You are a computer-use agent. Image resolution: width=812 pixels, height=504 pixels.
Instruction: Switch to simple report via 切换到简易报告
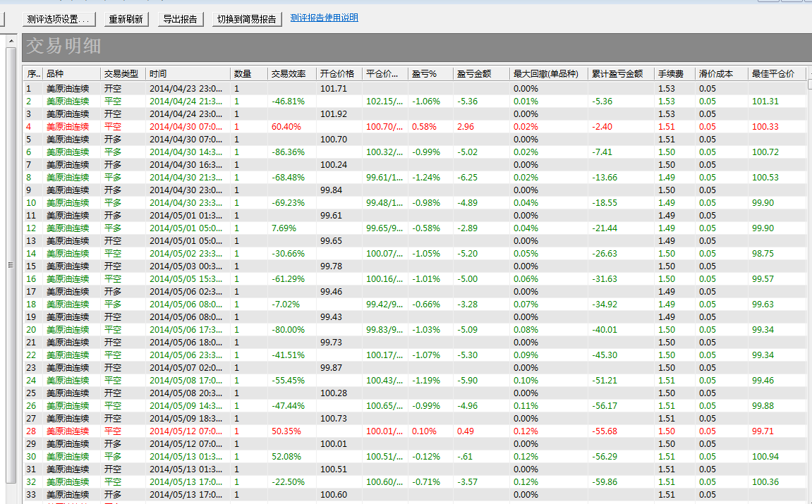248,19
